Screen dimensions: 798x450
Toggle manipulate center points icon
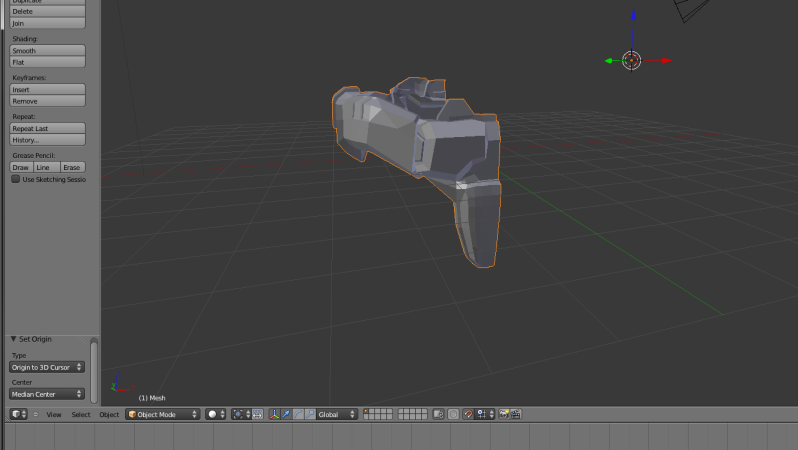pos(258,414)
